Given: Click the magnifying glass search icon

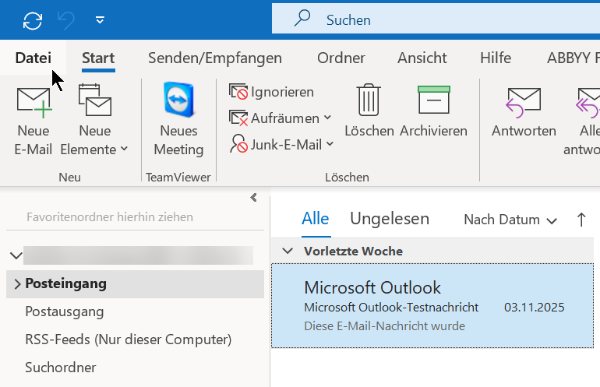Looking at the screenshot, I should click(302, 18).
